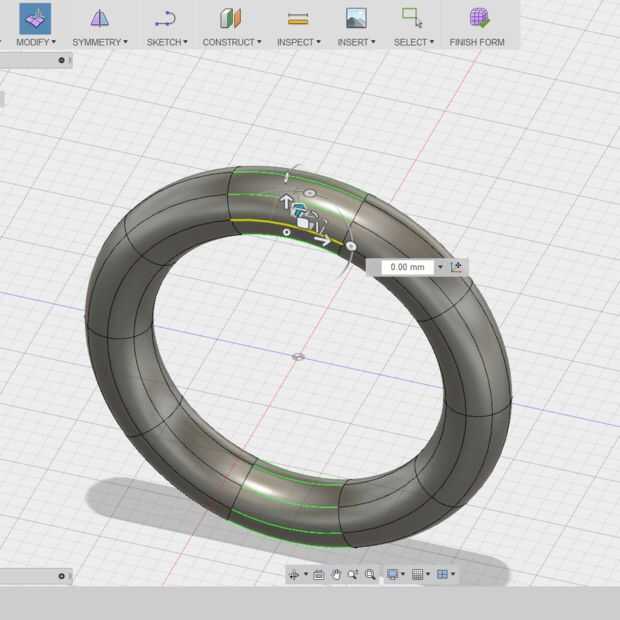Click the manipulator right arrow on torus
The image size is (620, 620).
pyautogui.click(x=323, y=240)
